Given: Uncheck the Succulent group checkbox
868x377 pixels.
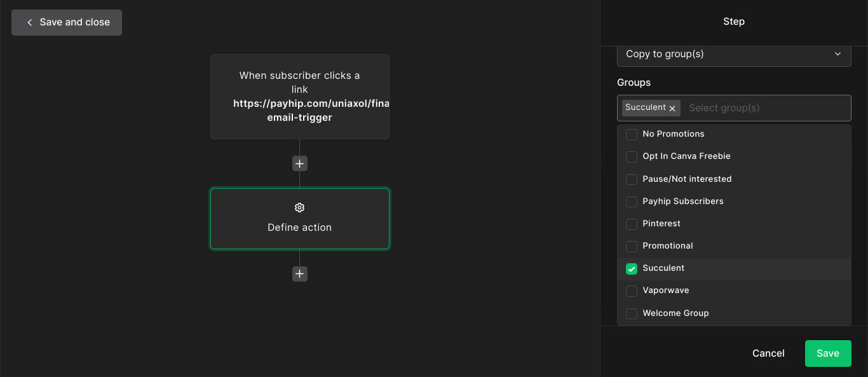Looking at the screenshot, I should pyautogui.click(x=632, y=268).
